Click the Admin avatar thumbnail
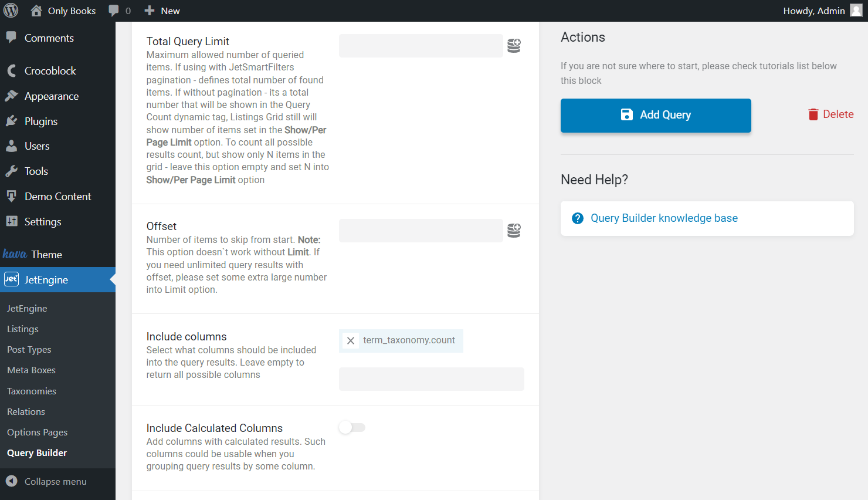 pyautogui.click(x=856, y=11)
